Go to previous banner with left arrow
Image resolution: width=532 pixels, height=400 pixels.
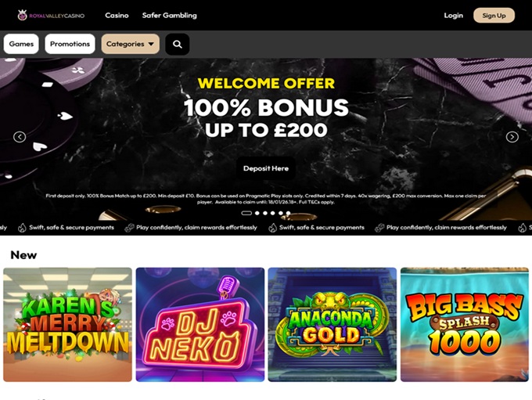click(20, 137)
